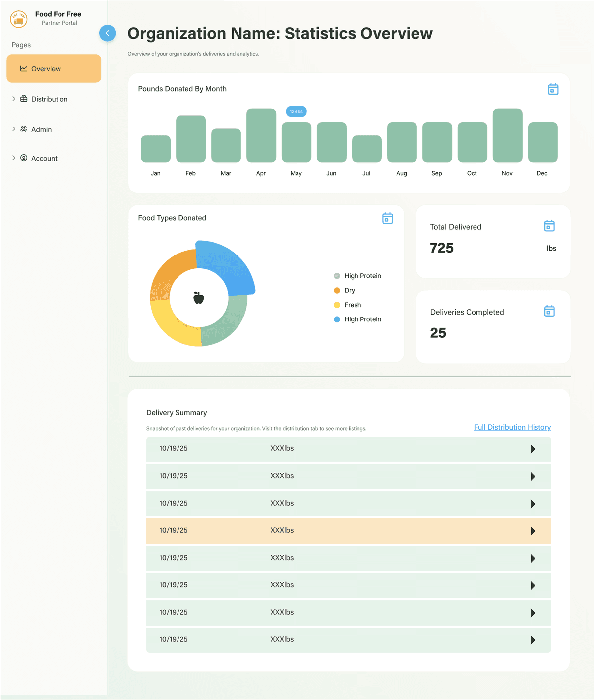This screenshot has width=595, height=700.
Task: Expand the highlighted orange delivery row arrow
Action: click(533, 531)
